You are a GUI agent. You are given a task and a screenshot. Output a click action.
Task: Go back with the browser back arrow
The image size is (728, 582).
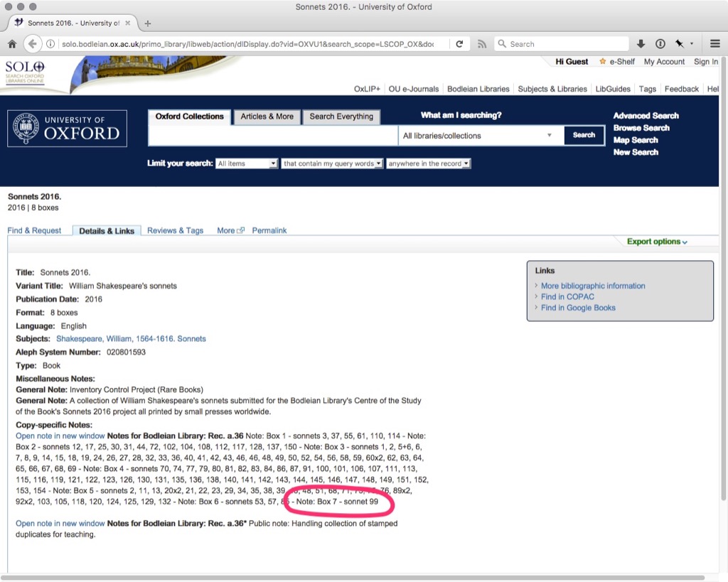32,44
